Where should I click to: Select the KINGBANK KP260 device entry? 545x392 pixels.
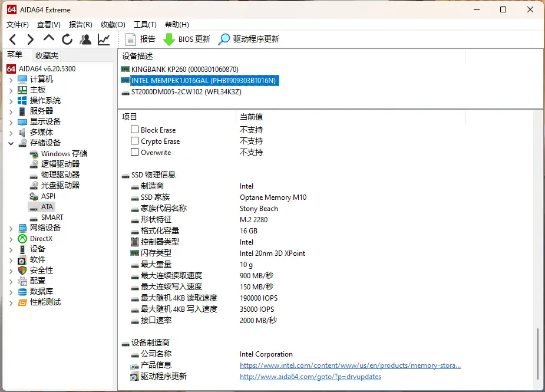(x=184, y=69)
